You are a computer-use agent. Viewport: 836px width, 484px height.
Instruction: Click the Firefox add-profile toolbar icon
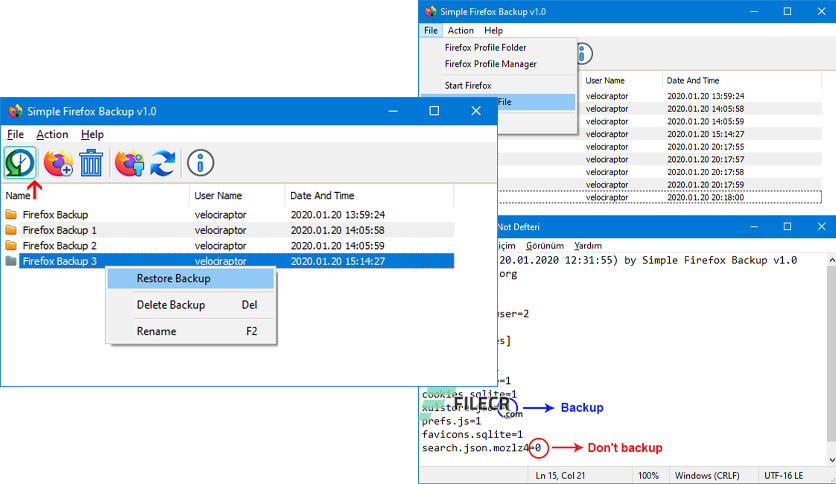pos(58,163)
